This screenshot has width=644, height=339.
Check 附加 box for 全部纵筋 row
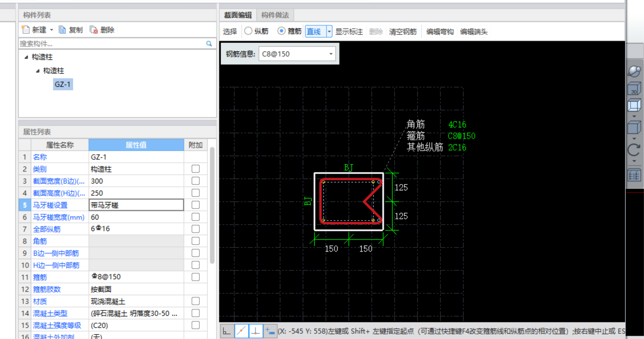195,229
